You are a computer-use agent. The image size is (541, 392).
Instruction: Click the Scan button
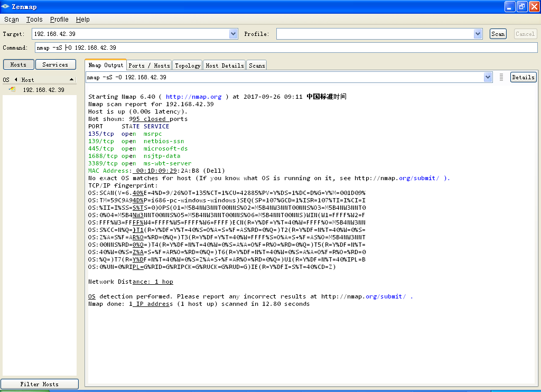pos(498,34)
